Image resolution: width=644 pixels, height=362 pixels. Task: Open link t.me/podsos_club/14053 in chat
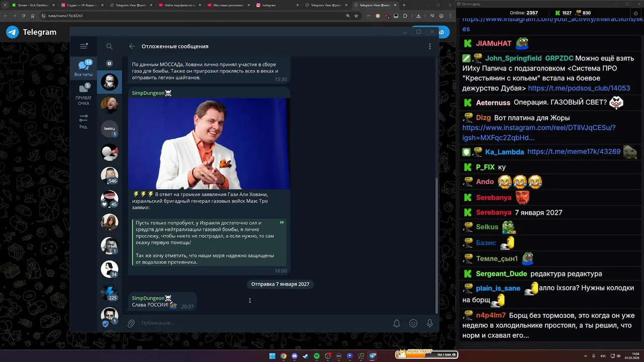point(579,88)
